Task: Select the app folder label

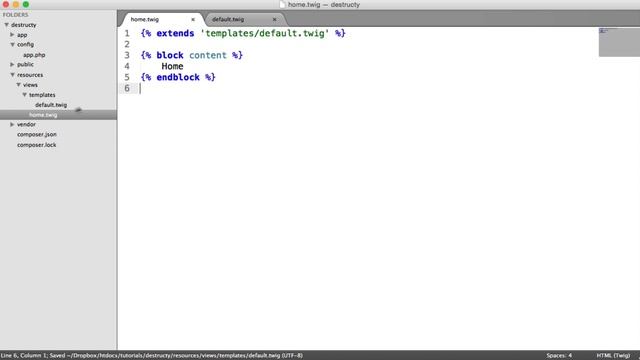Action: tap(22, 35)
